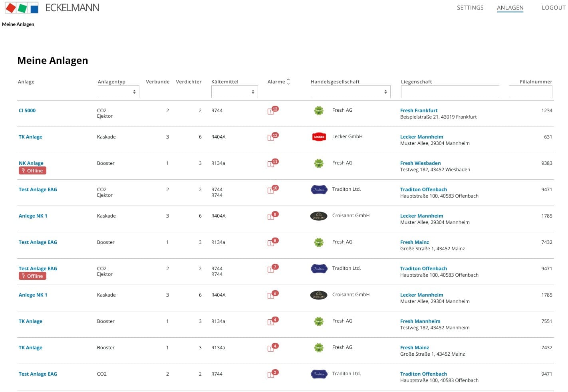Screen dimensions: 568x392
Task: Click the Anlage column header
Action: pos(26,82)
